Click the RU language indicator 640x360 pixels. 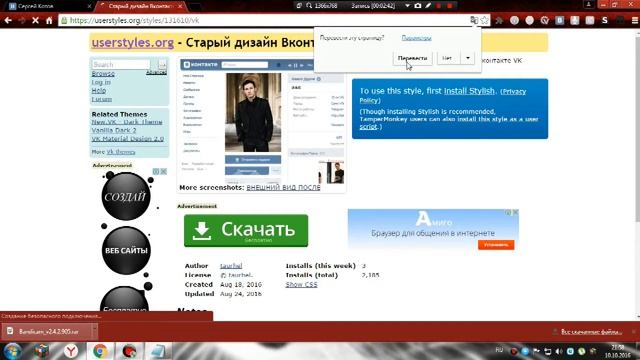pyautogui.click(x=499, y=350)
